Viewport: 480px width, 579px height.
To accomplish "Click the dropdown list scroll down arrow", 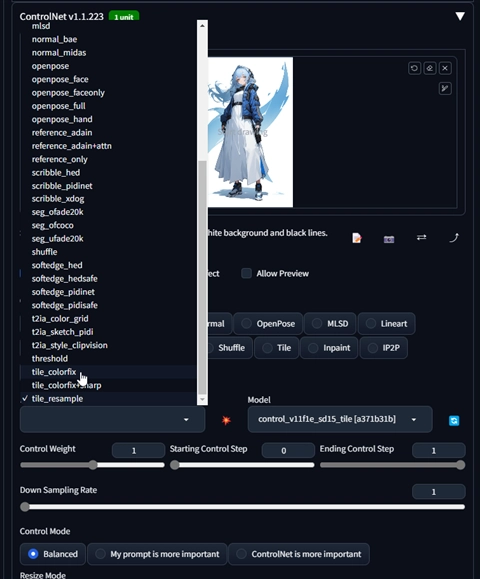I will (x=202, y=399).
